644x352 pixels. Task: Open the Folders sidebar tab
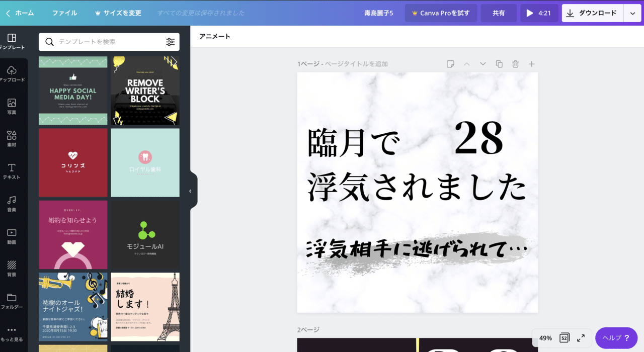12,301
